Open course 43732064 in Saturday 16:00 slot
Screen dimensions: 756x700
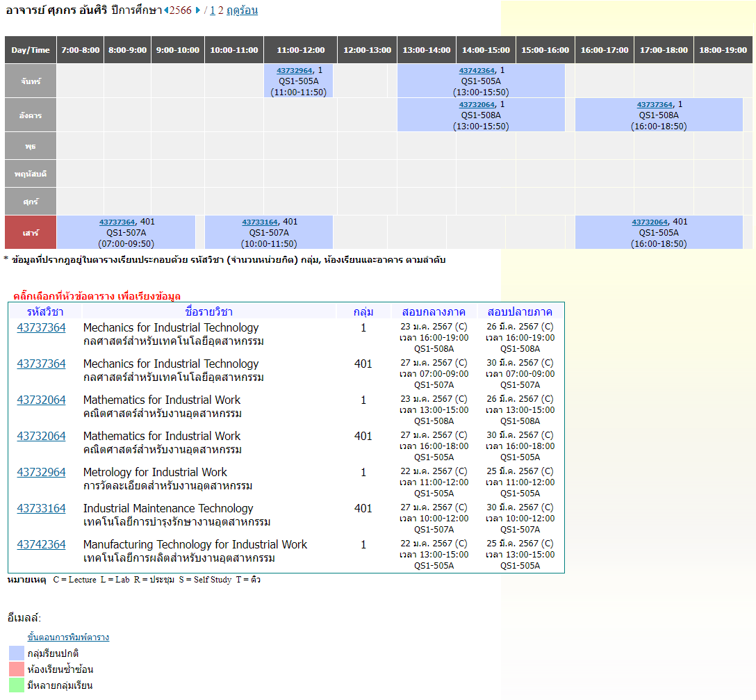pos(650,222)
